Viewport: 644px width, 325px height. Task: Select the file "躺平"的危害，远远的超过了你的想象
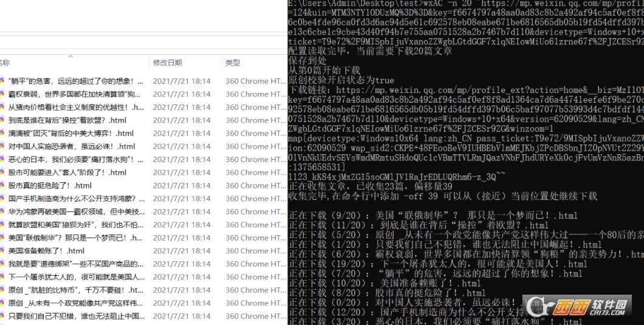coord(76,81)
